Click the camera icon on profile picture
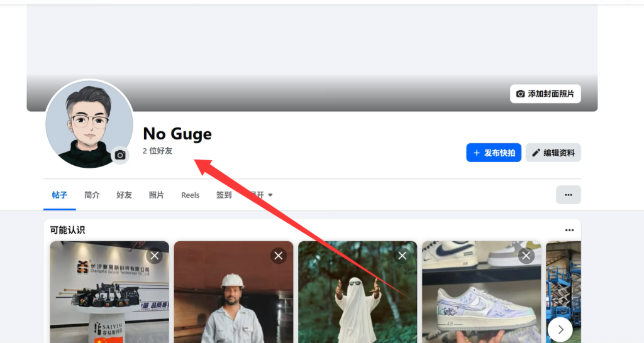Image resolution: width=644 pixels, height=343 pixels. point(120,155)
